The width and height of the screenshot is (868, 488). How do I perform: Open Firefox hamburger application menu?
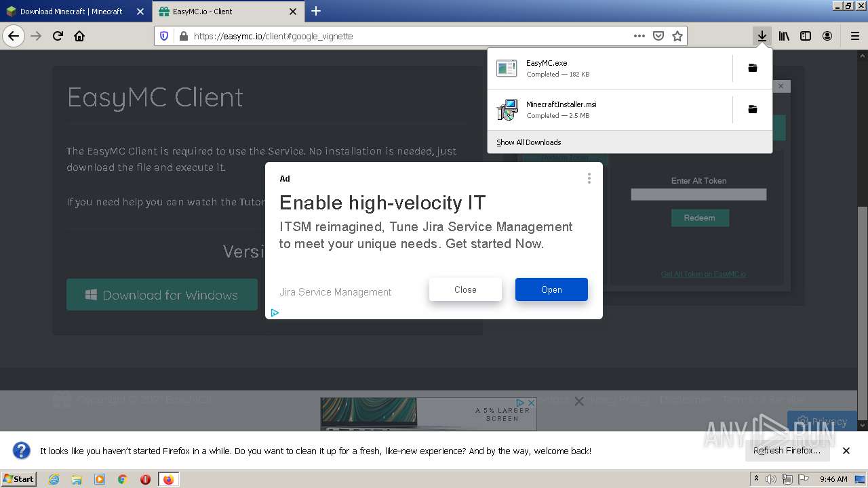pyautogui.click(x=854, y=36)
